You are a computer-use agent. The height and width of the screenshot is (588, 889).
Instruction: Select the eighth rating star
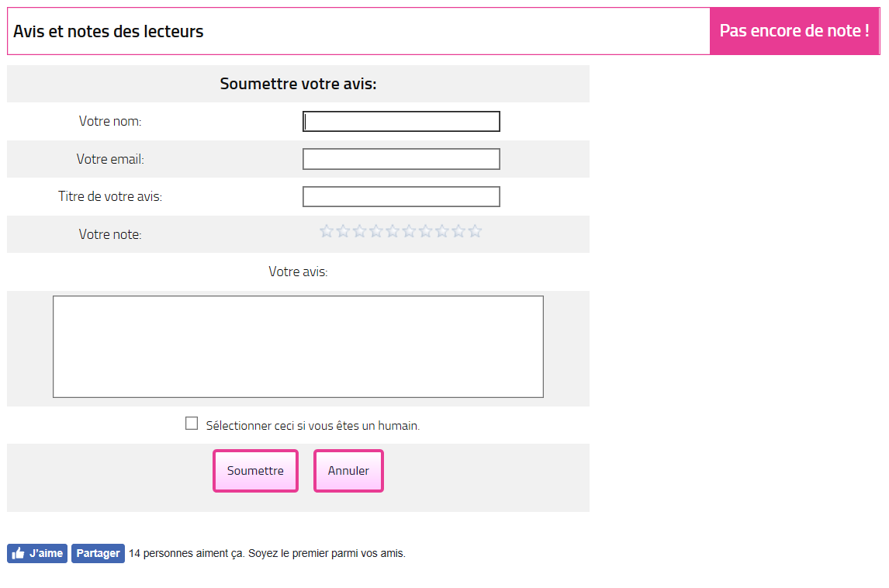pyautogui.click(x=442, y=231)
